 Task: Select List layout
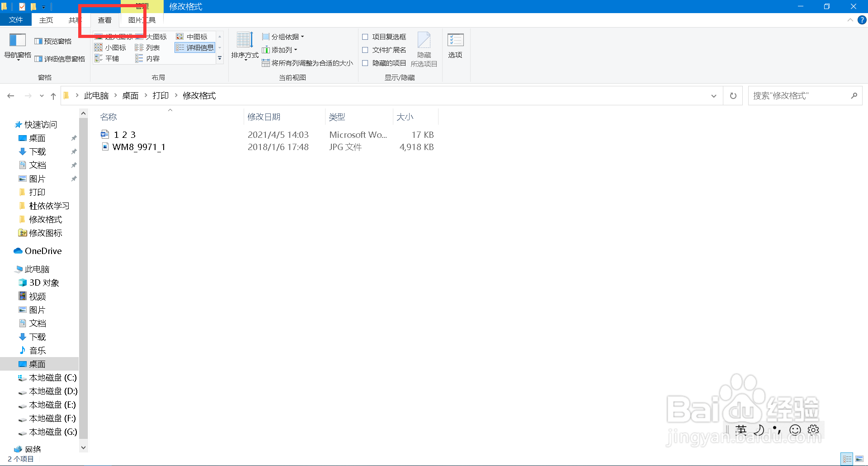pyautogui.click(x=148, y=47)
